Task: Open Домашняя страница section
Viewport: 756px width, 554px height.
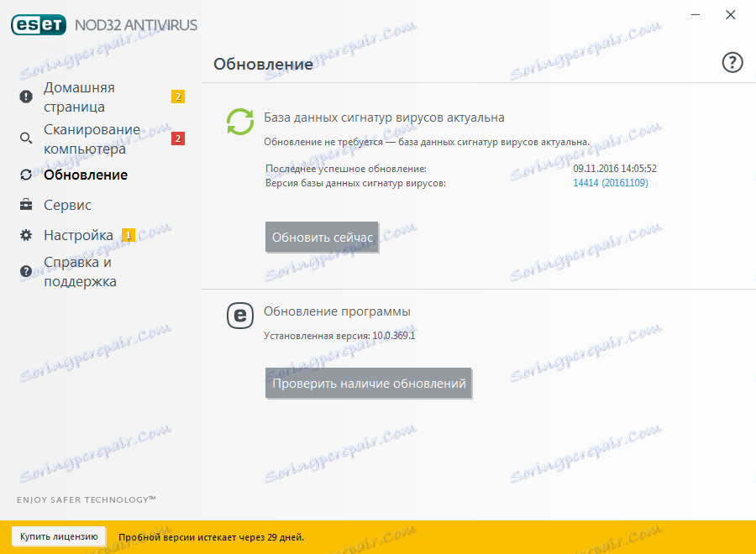Action: (79, 97)
